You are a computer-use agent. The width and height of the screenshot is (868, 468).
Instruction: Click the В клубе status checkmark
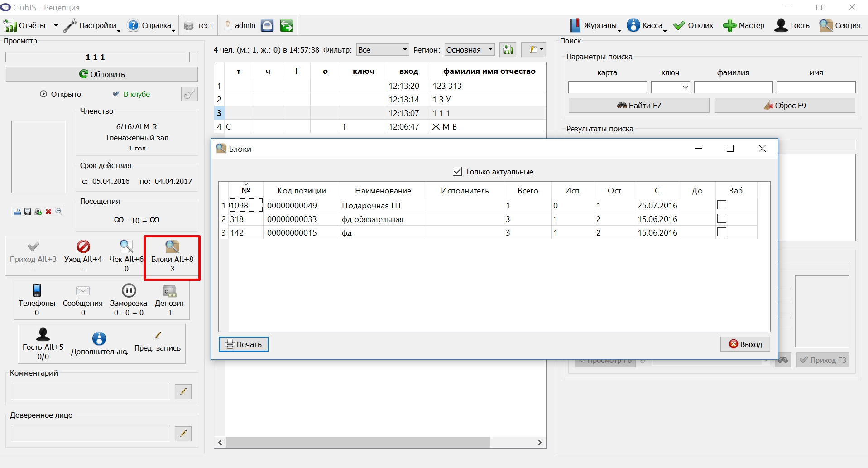point(116,94)
